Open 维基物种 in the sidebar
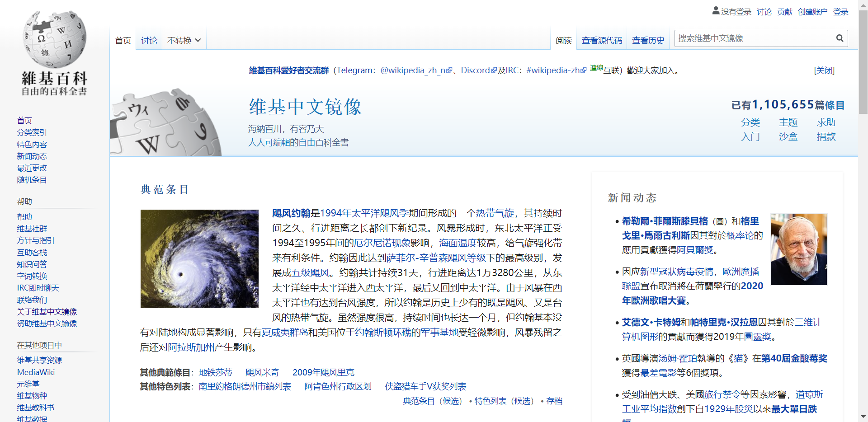This screenshot has height=422, width=868. [x=32, y=396]
